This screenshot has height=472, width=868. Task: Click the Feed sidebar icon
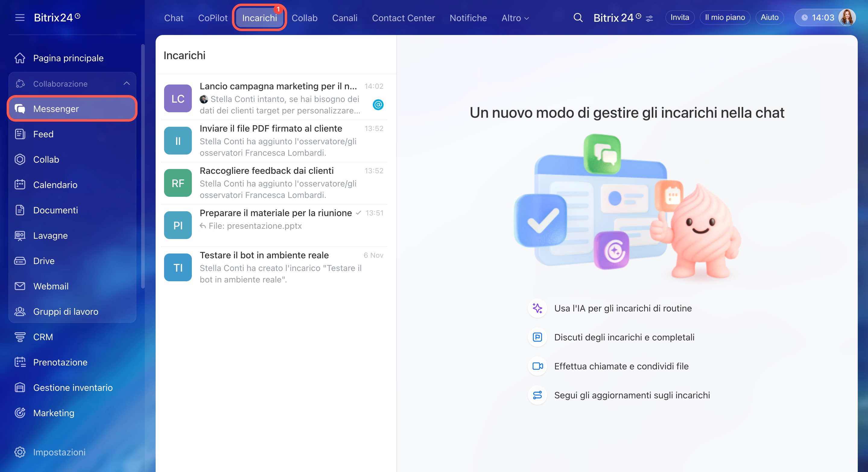[20, 134]
